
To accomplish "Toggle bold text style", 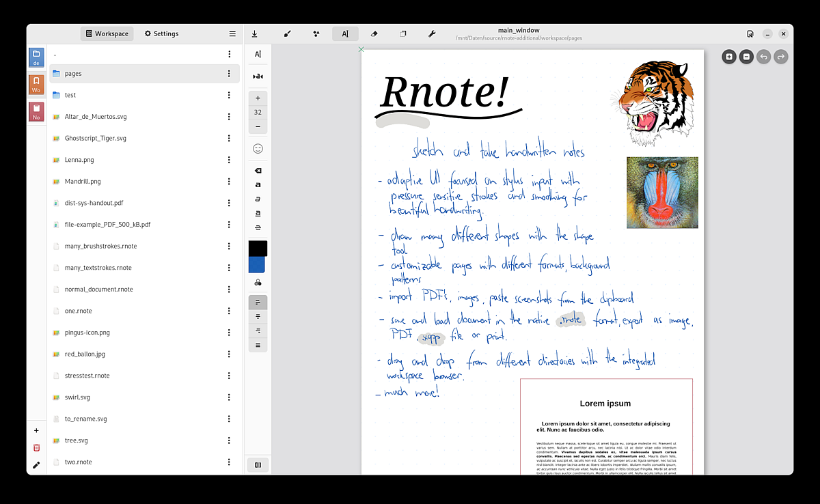I will point(258,185).
